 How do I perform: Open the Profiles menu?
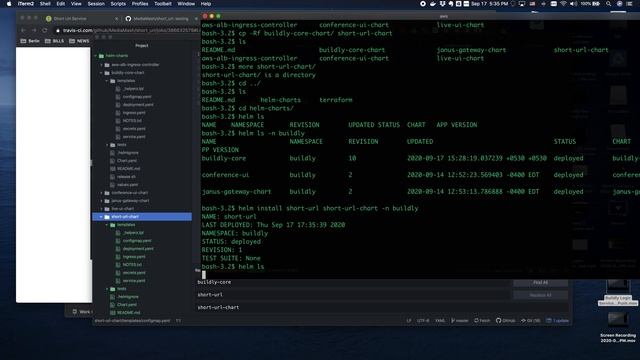tap(140, 4)
